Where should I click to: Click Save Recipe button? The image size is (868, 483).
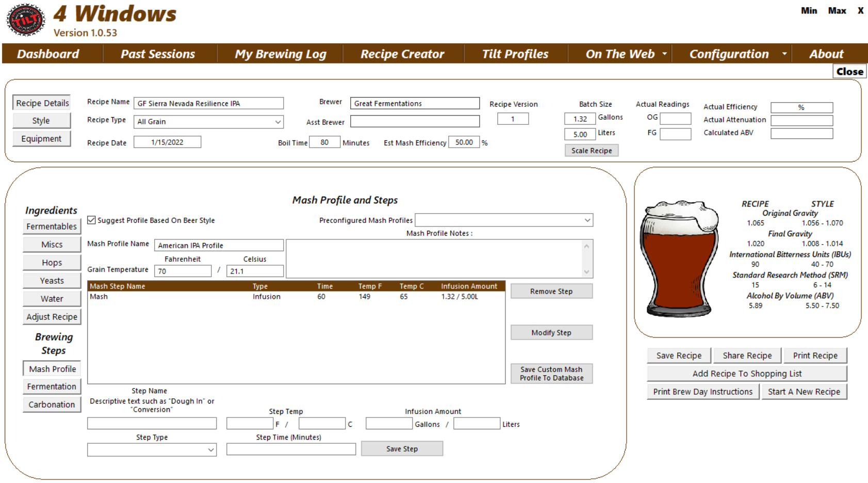(x=679, y=356)
